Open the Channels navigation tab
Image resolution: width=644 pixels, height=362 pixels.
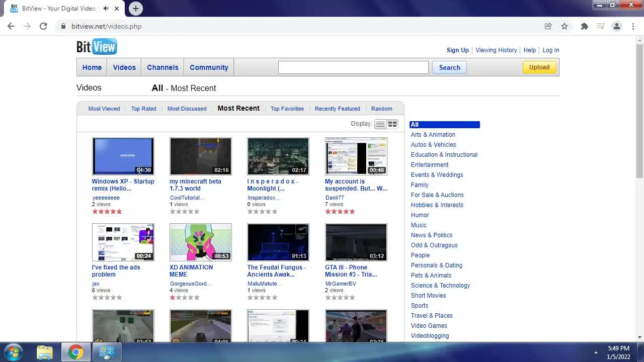163,67
